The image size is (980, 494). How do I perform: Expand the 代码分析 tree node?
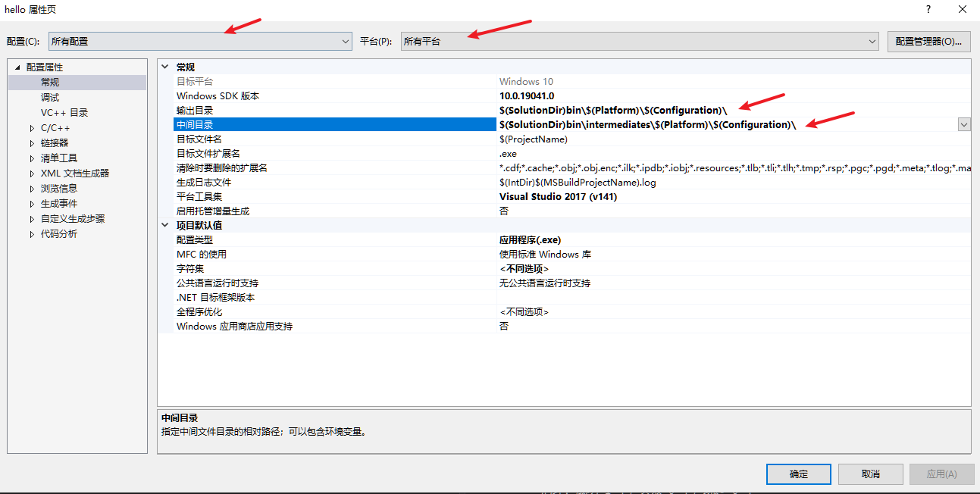[32, 234]
